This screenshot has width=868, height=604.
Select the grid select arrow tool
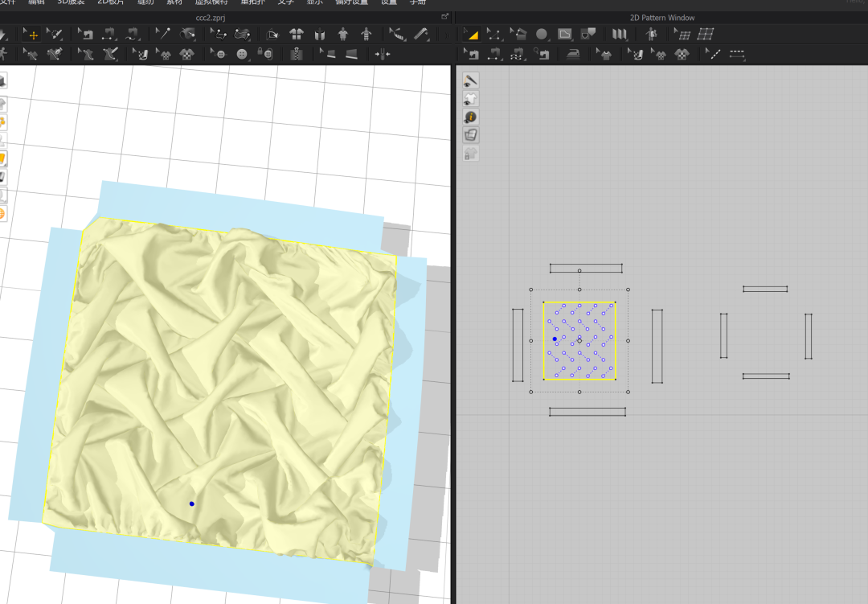coord(682,35)
